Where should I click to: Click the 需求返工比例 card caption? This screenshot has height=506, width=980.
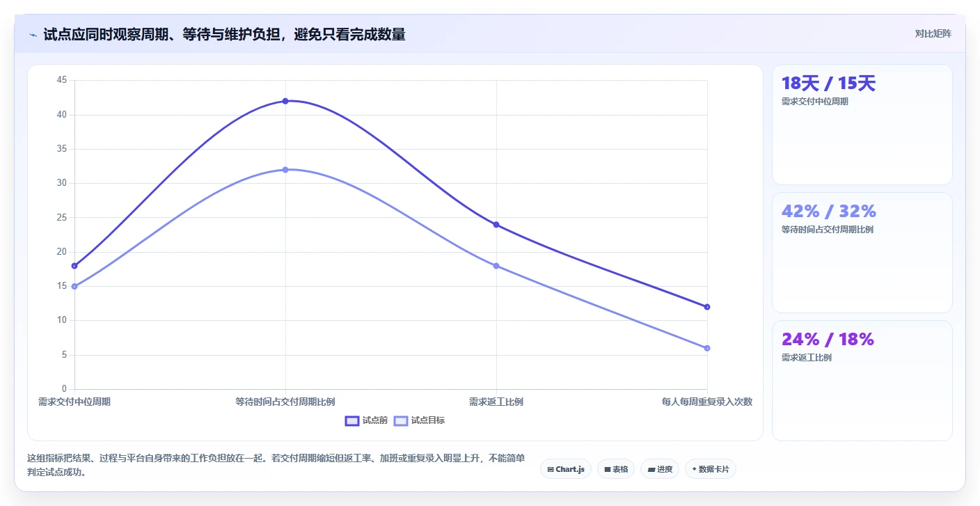[x=807, y=358]
